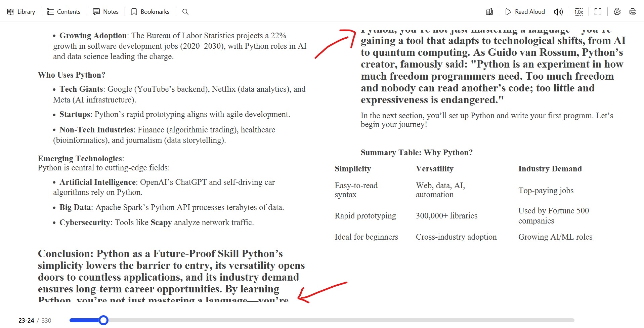
Task: Click the reading progress slider handle
Action: (x=104, y=320)
